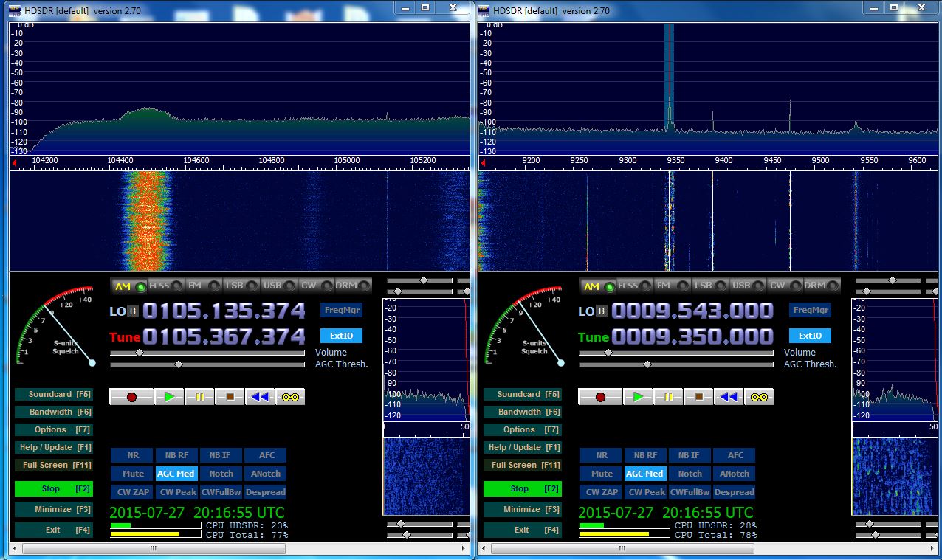Toggle Mute in left window
The width and height of the screenshot is (942, 560).
(133, 474)
